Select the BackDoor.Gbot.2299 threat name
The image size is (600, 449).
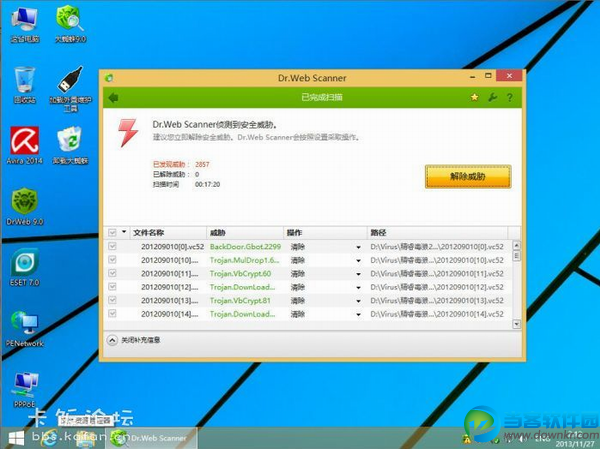(245, 247)
